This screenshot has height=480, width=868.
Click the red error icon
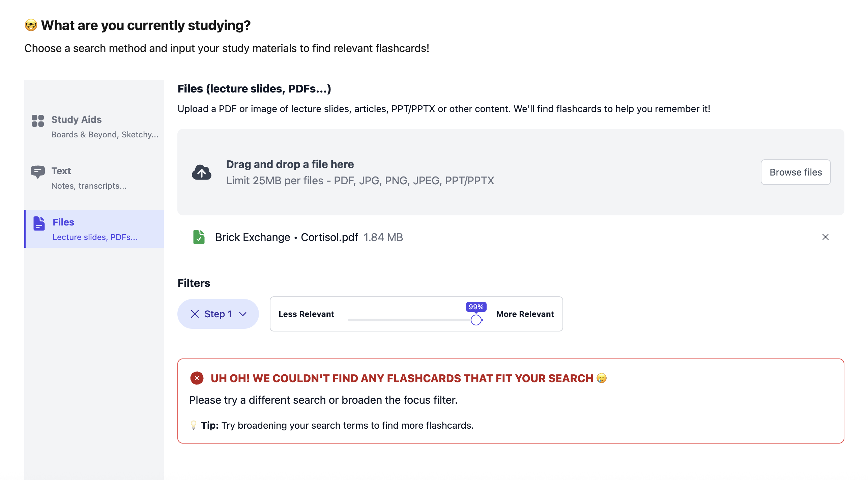tap(197, 378)
